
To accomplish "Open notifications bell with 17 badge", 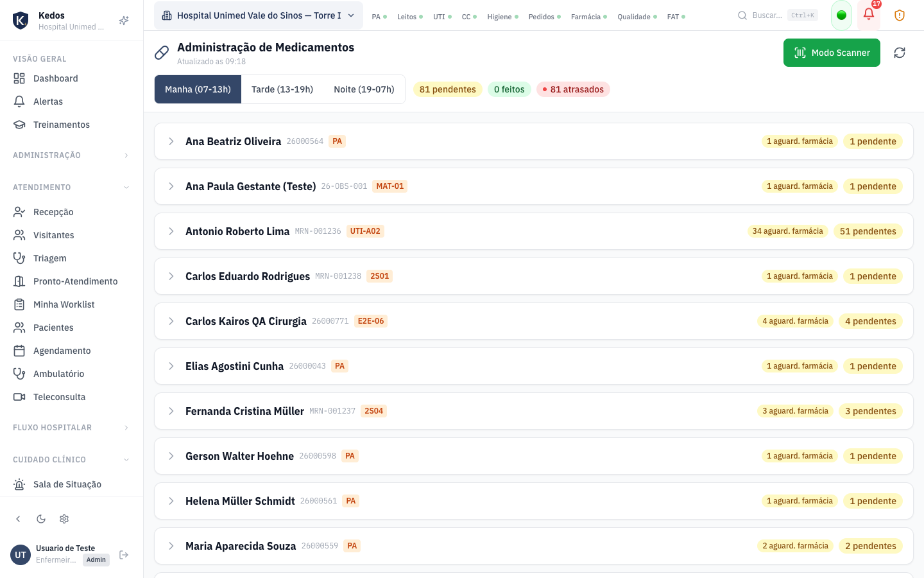I will (869, 15).
